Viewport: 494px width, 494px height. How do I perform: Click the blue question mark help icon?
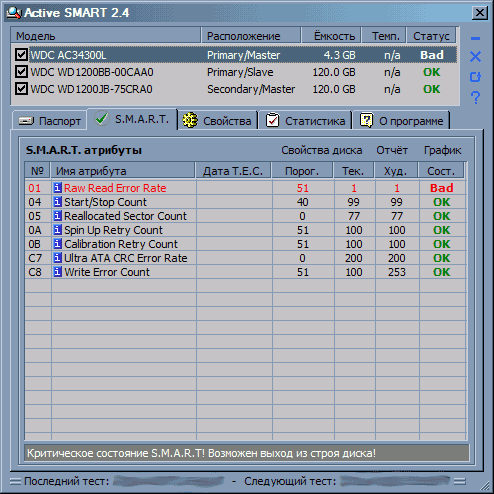coord(476,98)
